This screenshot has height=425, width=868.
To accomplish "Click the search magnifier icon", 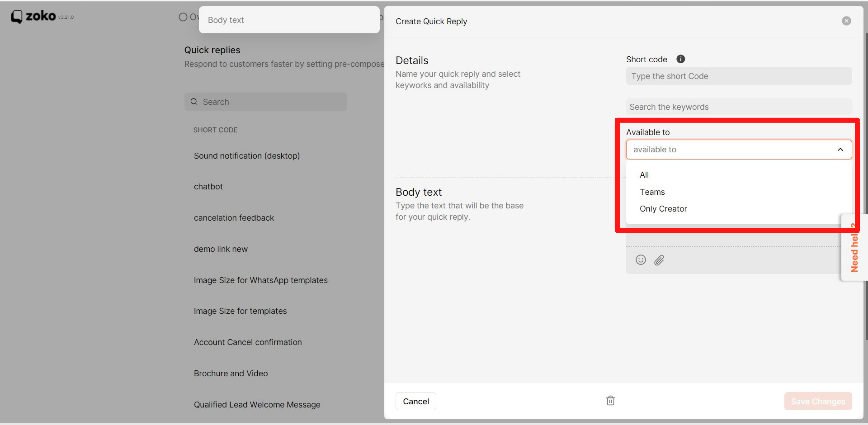I will [x=194, y=101].
